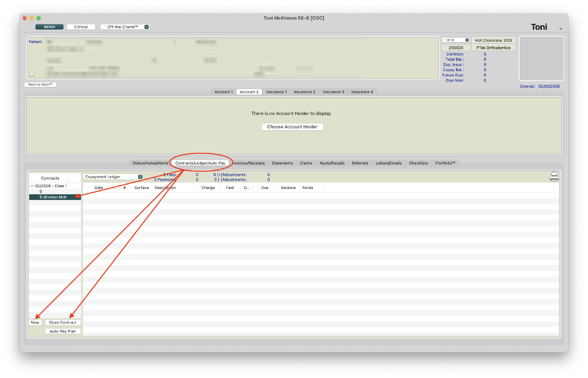588x378 pixels.
Task: Select the Clinical mode button
Action: coord(81,27)
